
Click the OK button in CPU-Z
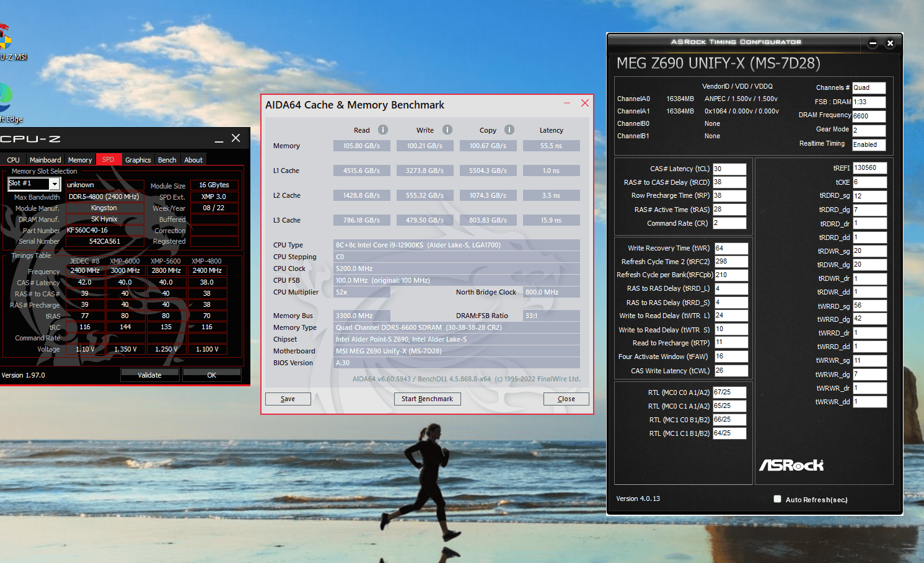212,375
